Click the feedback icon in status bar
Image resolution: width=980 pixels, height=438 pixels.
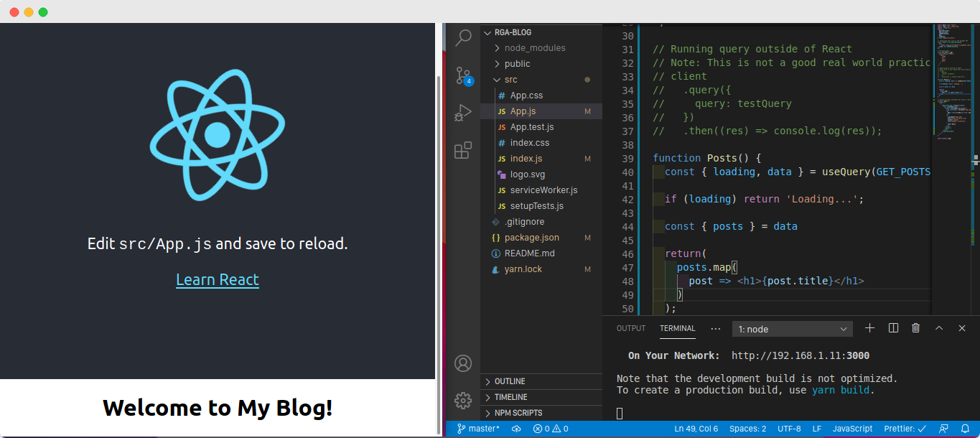click(x=943, y=429)
